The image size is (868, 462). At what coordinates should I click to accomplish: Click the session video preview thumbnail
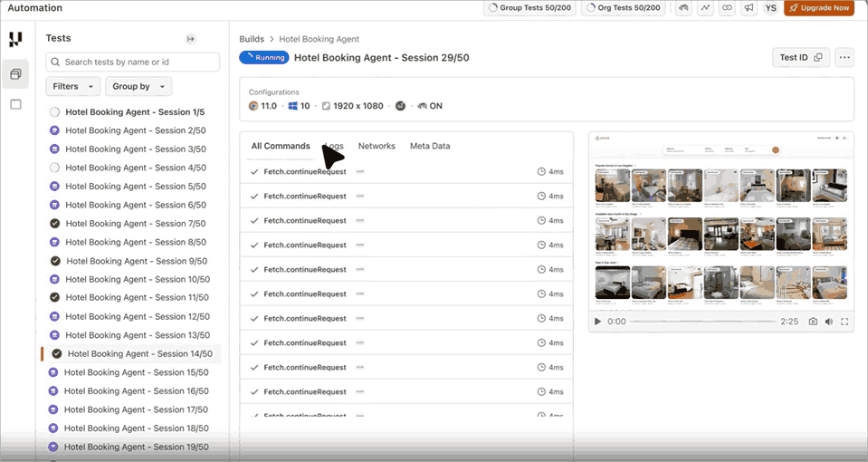[x=720, y=221]
